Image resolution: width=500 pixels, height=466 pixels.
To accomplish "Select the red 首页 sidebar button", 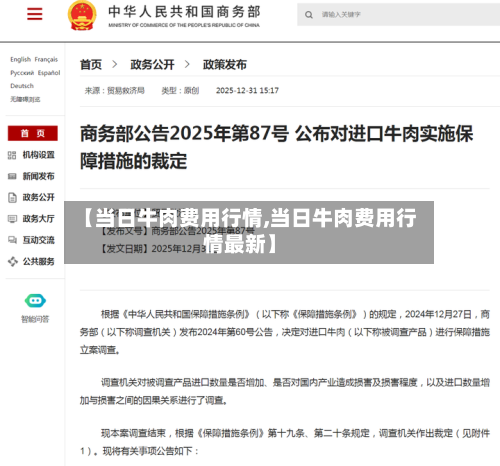I will pyautogui.click(x=33, y=133).
